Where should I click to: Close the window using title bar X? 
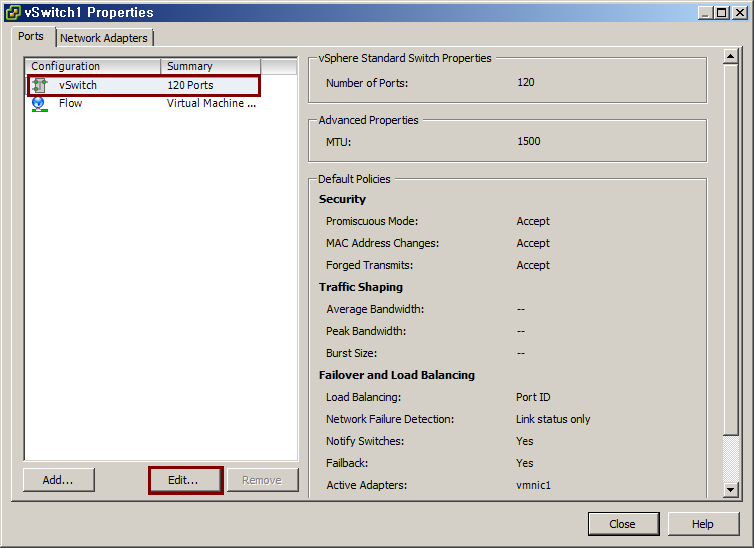pyautogui.click(x=740, y=12)
